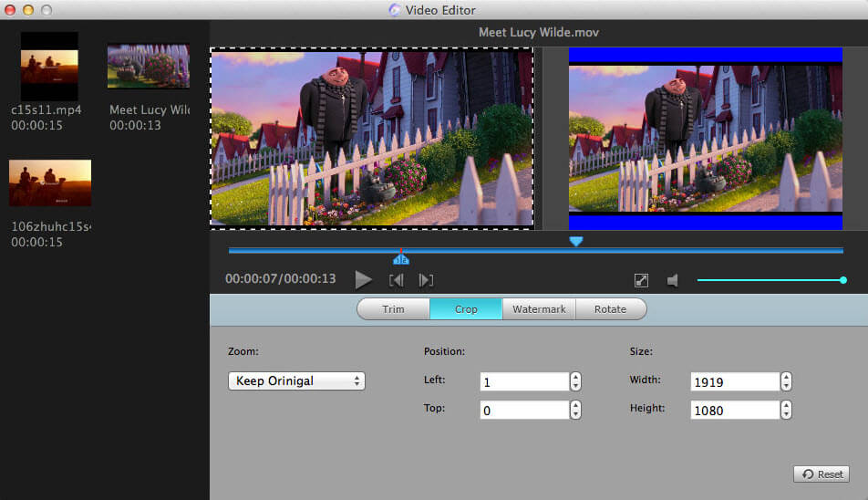Click the 'Meet Lucy Wilde.mov' title text
This screenshot has width=868, height=500.
pyautogui.click(x=539, y=32)
